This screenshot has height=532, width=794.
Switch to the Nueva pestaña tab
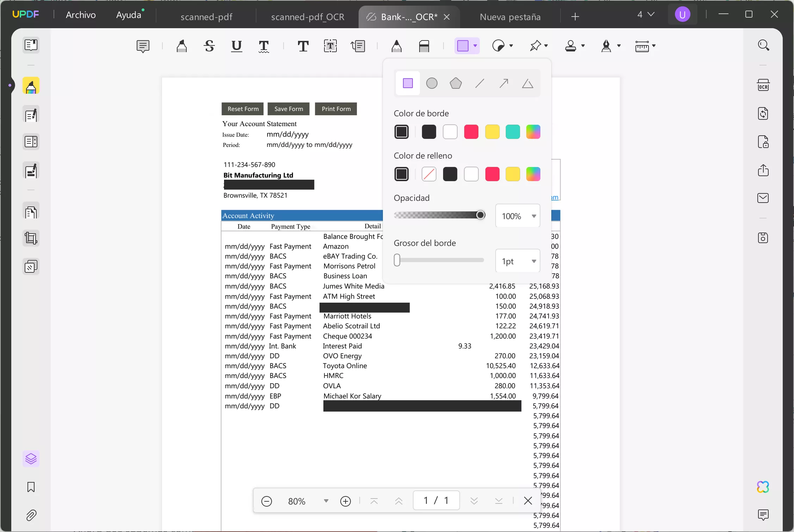[510, 17]
